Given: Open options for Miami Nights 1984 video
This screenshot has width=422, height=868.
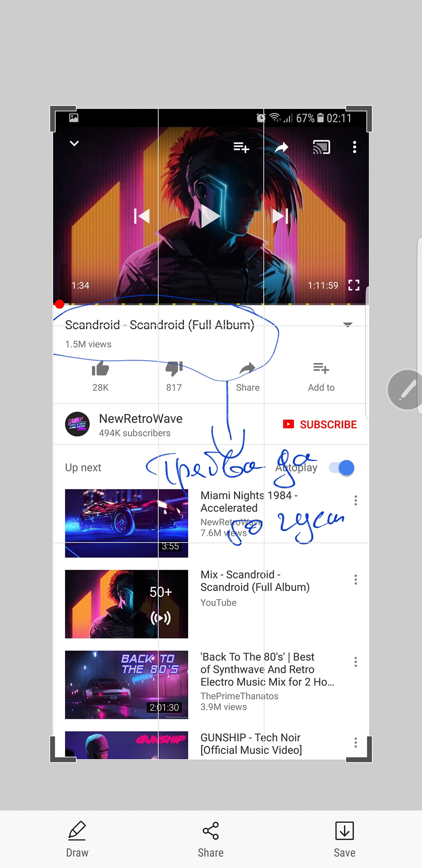Looking at the screenshot, I should tap(356, 500).
